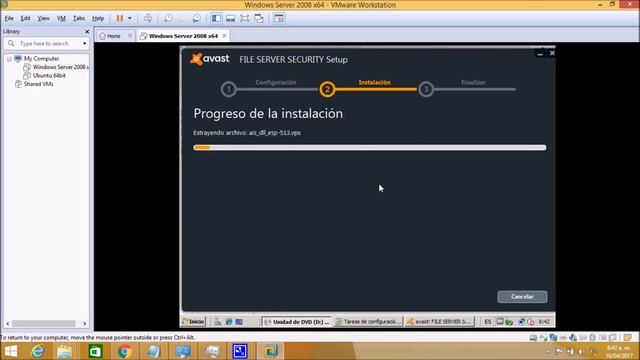Open the snapshot manager toolbar icon
This screenshot has height=360, width=640.
[x=197, y=18]
